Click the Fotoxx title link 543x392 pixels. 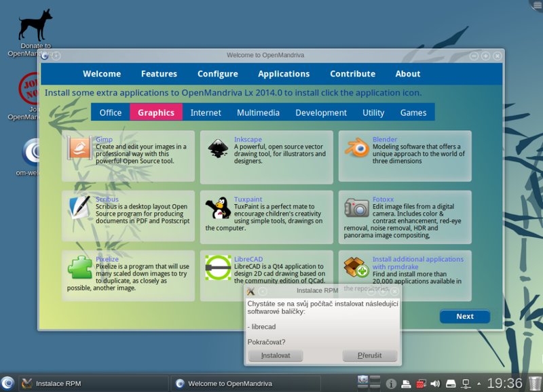[383, 199]
